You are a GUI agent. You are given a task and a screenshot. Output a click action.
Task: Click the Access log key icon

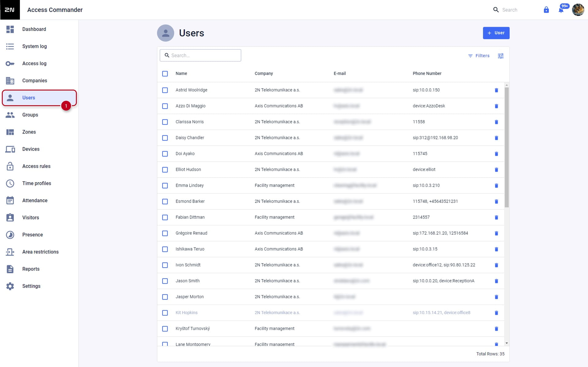tap(10, 63)
